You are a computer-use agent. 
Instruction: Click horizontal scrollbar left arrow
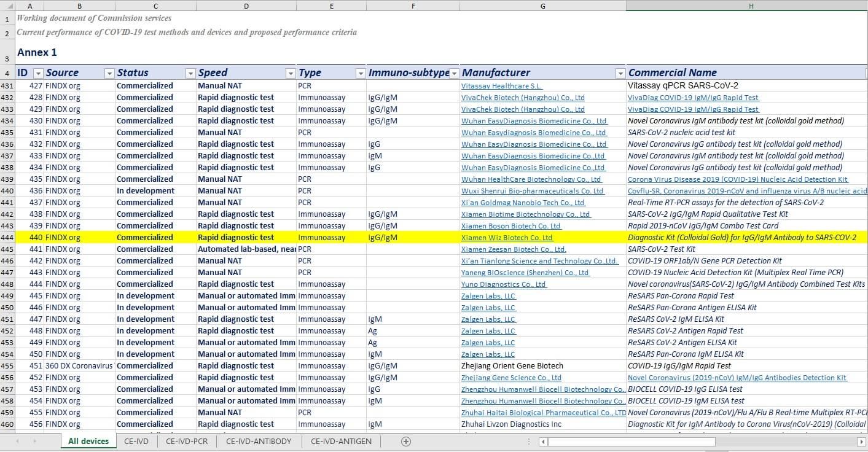click(x=543, y=442)
